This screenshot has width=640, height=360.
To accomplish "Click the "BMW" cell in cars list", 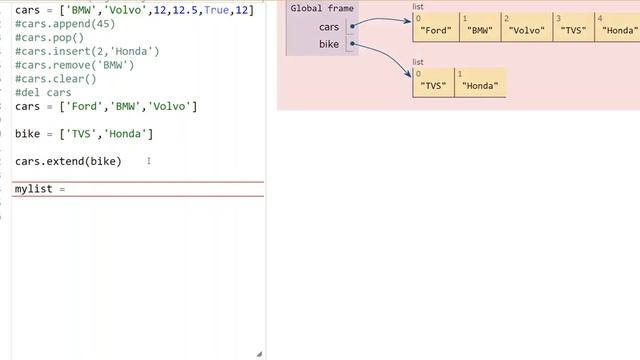I will coord(480,27).
